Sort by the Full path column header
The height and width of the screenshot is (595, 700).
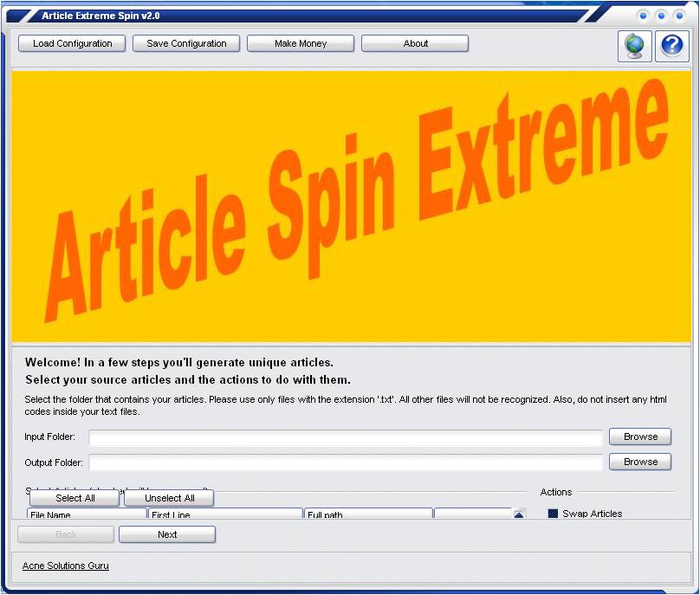tap(368, 514)
